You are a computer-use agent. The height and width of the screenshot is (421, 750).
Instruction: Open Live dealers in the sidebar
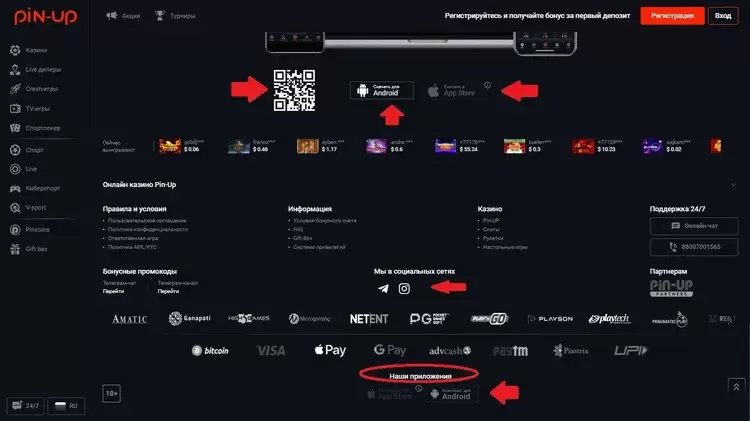[35, 69]
